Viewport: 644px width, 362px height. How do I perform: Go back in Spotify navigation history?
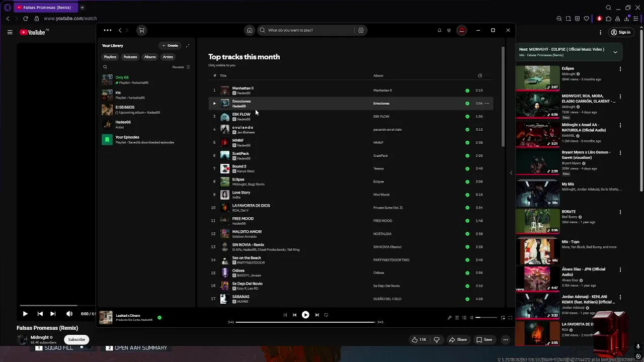120,30
